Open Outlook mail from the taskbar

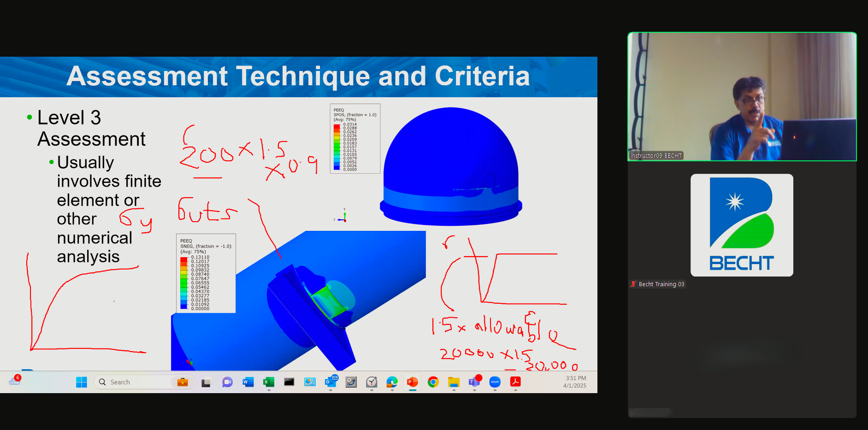(331, 382)
